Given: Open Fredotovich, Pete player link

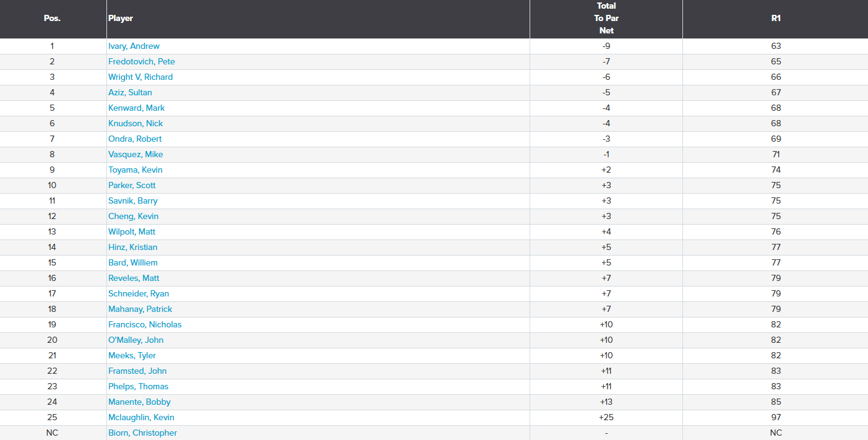Looking at the screenshot, I should (x=142, y=62).
